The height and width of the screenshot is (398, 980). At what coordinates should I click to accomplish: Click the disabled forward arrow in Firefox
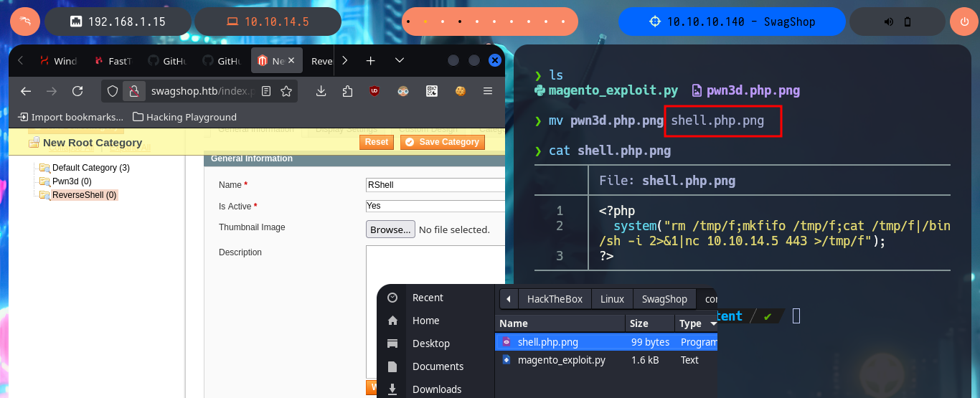[52, 91]
